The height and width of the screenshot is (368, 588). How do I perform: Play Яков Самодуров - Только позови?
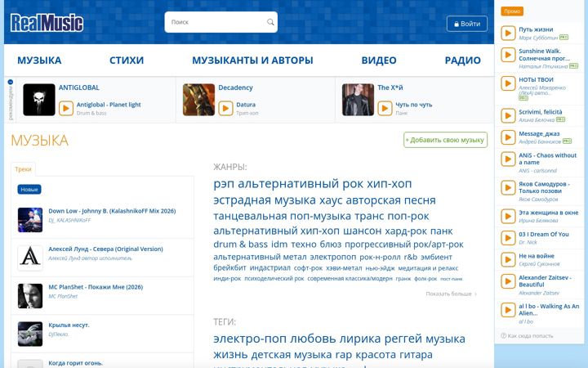tap(508, 187)
